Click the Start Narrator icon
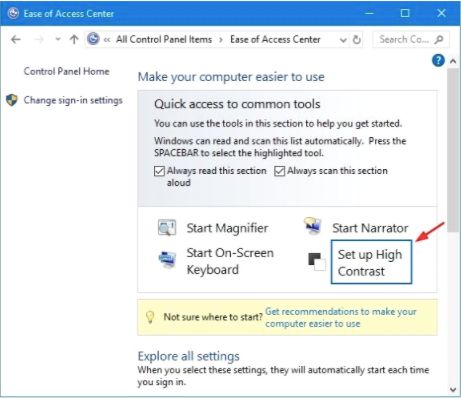This screenshot has height=398, width=461. click(x=313, y=226)
